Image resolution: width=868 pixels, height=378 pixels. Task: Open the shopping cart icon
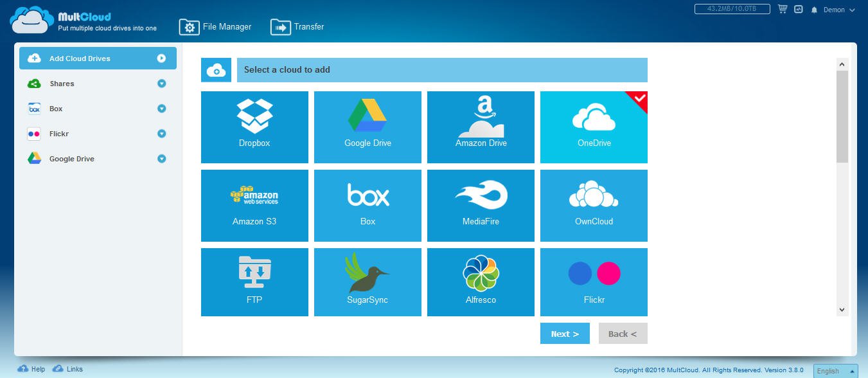tap(782, 10)
